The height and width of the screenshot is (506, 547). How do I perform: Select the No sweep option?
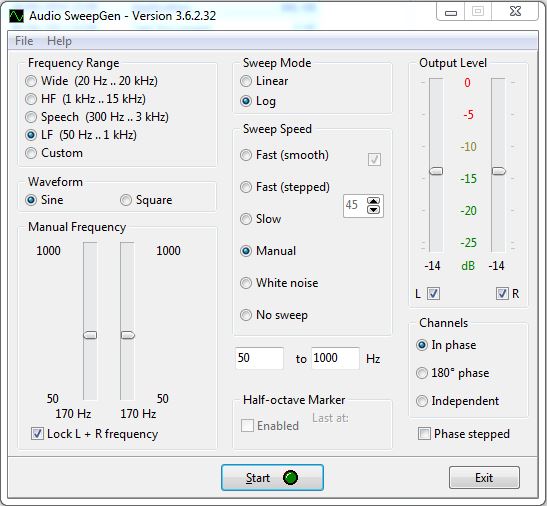point(274,315)
